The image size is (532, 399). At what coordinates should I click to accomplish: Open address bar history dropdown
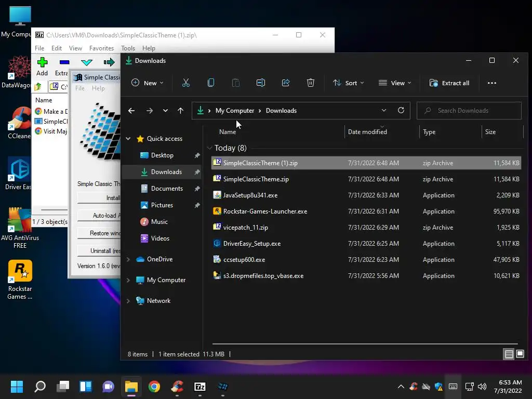click(384, 110)
